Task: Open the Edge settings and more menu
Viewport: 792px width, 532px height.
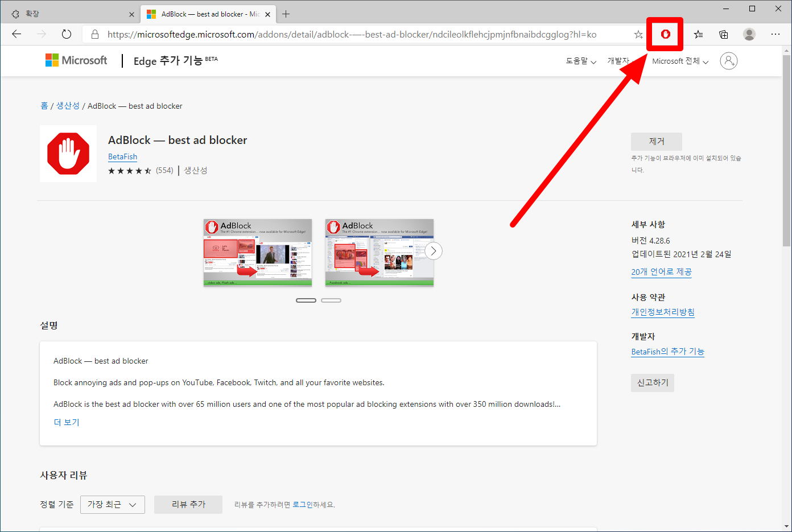Action: [x=775, y=34]
